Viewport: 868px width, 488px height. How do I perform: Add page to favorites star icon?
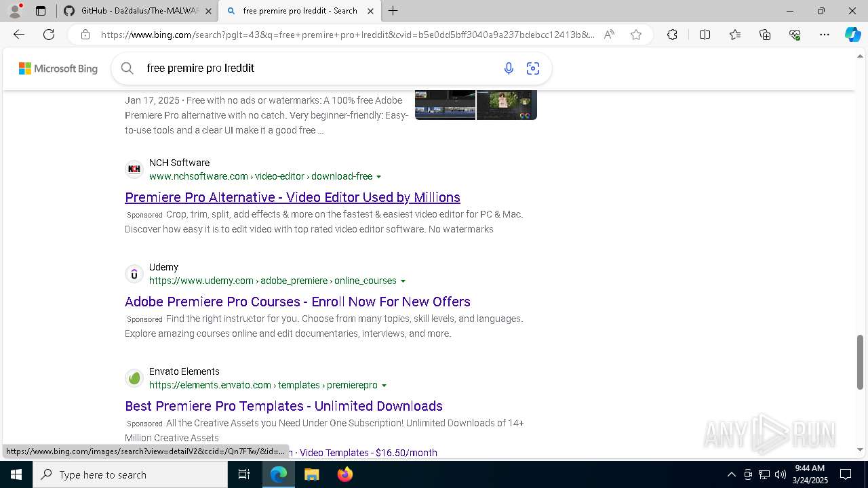point(636,35)
